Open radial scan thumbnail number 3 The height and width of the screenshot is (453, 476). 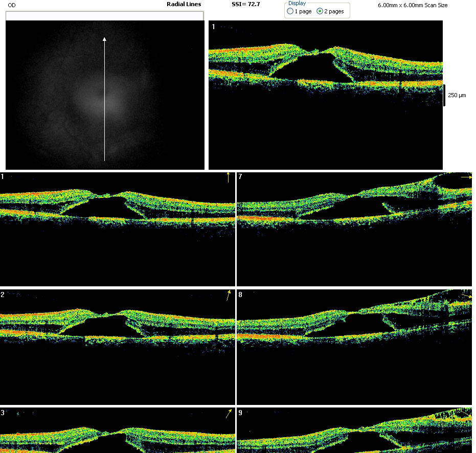118,431
